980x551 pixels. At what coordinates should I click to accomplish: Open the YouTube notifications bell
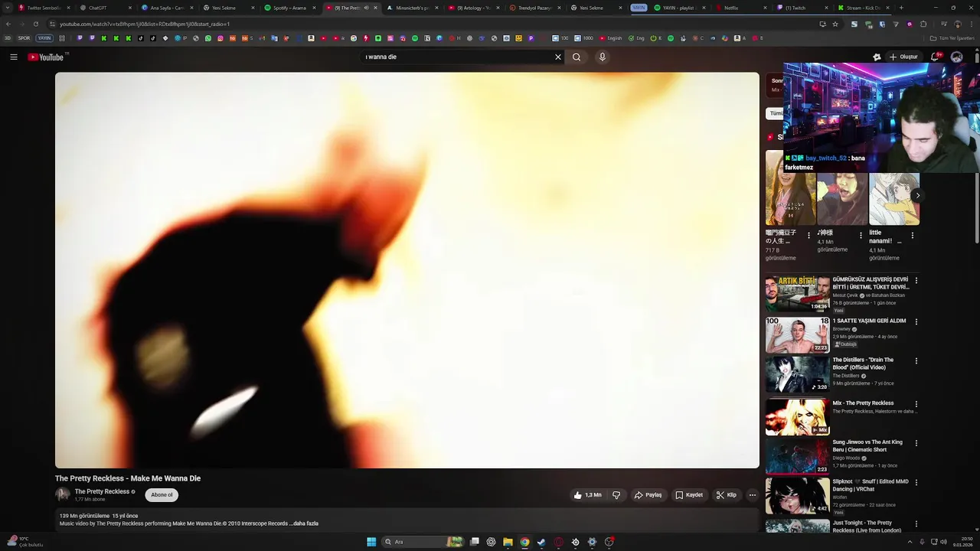point(936,57)
